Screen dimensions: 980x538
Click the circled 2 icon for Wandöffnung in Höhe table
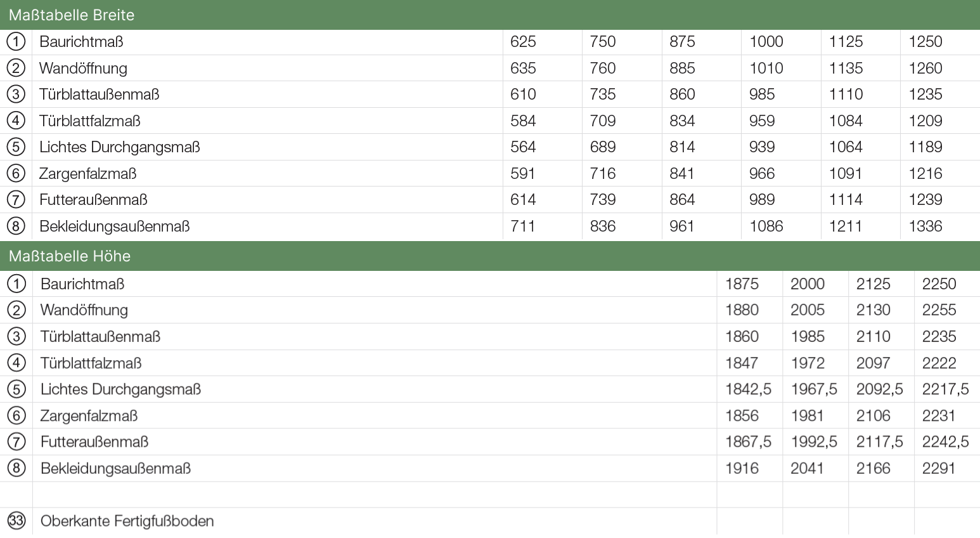coord(16,310)
